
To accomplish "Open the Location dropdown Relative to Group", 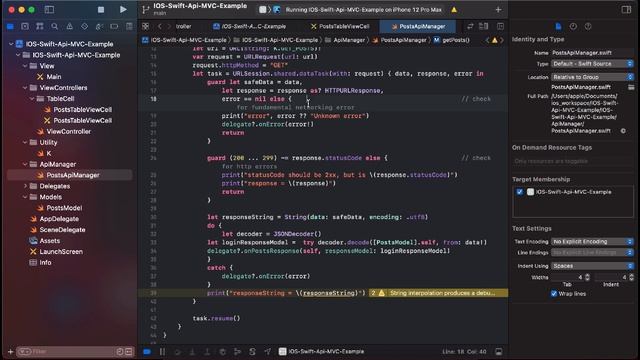I will coord(592,77).
